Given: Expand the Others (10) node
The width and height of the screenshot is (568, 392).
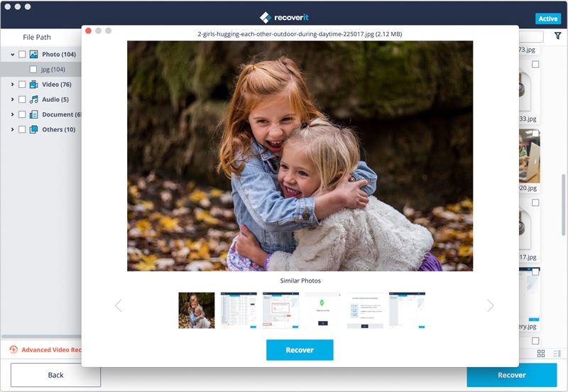Looking at the screenshot, I should tap(12, 129).
